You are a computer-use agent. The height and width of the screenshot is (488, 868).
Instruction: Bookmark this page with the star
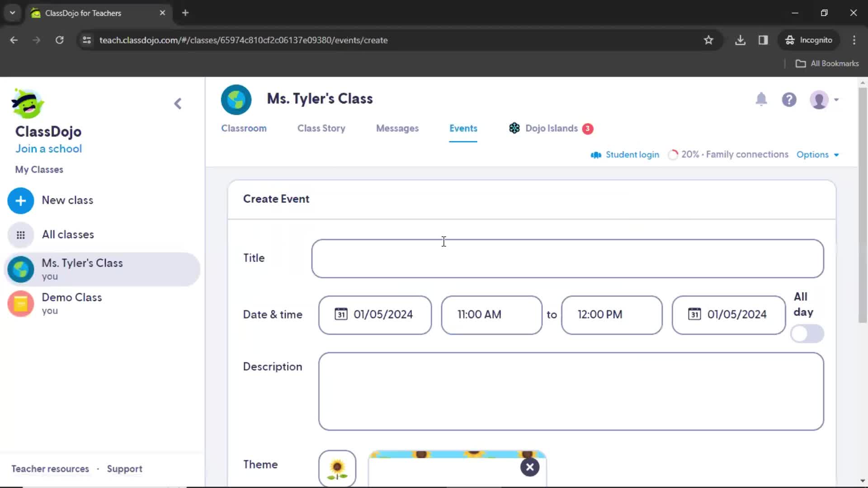[708, 40]
